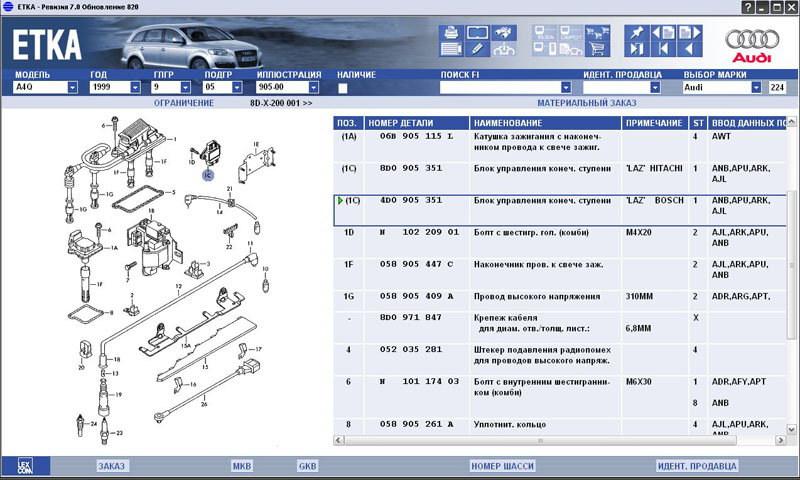Open the ГОД year dropdown
The height and width of the screenshot is (480, 800).
(x=135, y=87)
